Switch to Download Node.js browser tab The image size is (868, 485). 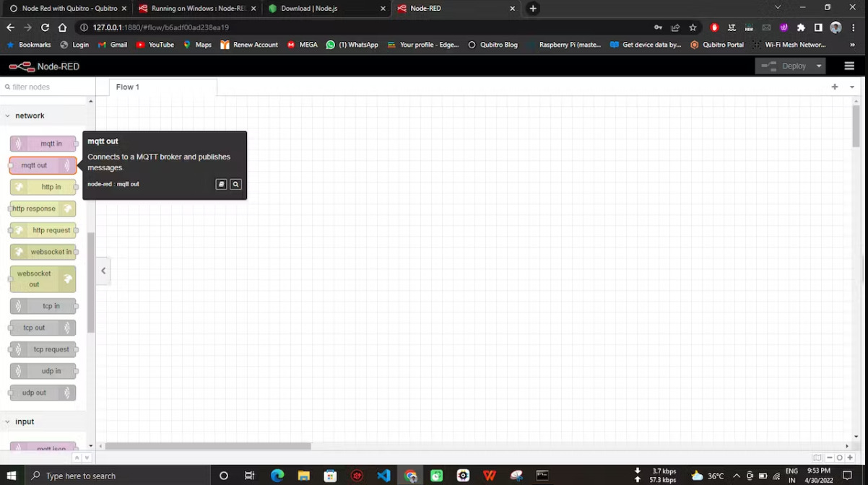325,9
